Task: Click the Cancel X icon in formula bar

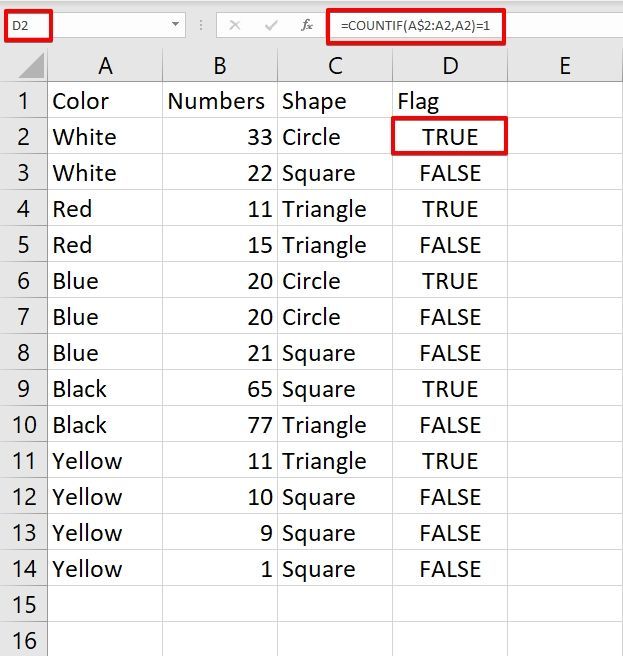Action: [x=235, y=26]
